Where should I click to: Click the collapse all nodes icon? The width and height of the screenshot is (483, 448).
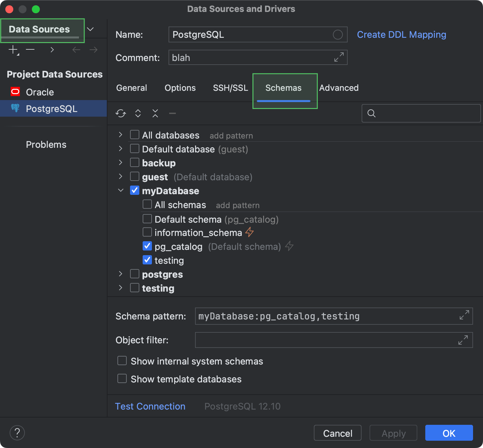(155, 113)
